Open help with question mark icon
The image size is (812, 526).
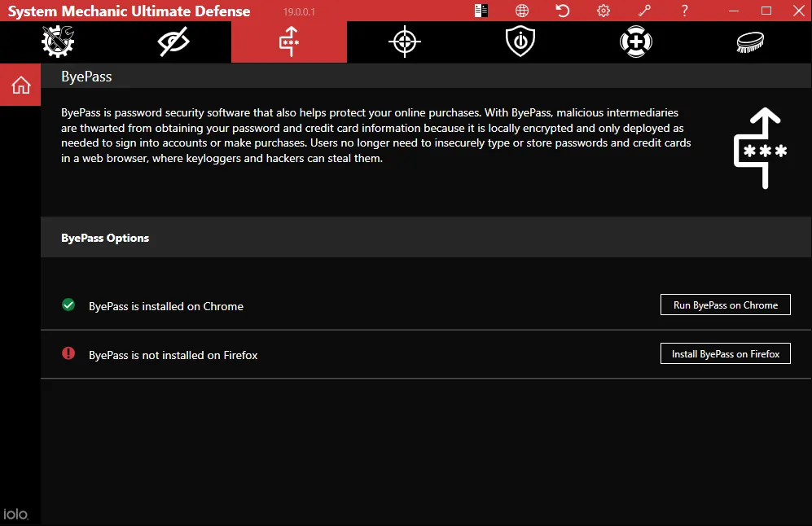[x=685, y=11]
